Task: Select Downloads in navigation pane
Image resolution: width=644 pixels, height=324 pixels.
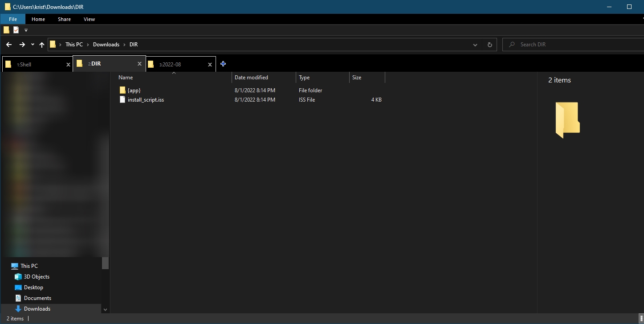Action: [37, 309]
